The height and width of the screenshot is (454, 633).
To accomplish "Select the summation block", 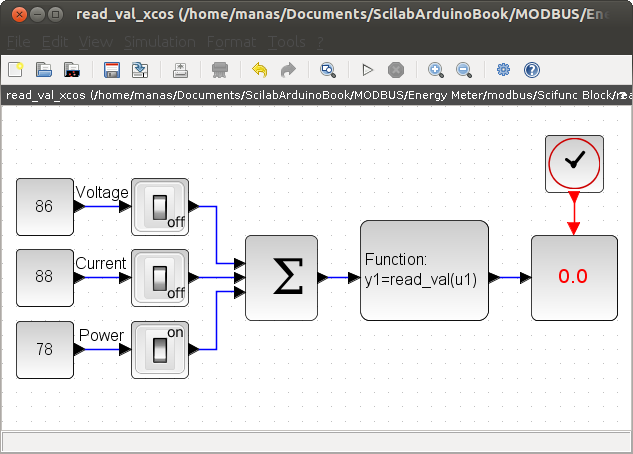I will click(x=281, y=278).
